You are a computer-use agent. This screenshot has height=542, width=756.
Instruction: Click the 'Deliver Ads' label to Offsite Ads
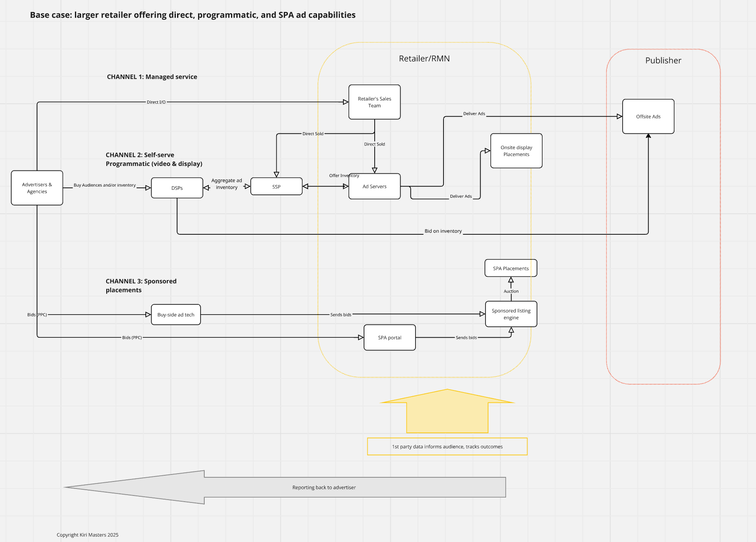474,114
